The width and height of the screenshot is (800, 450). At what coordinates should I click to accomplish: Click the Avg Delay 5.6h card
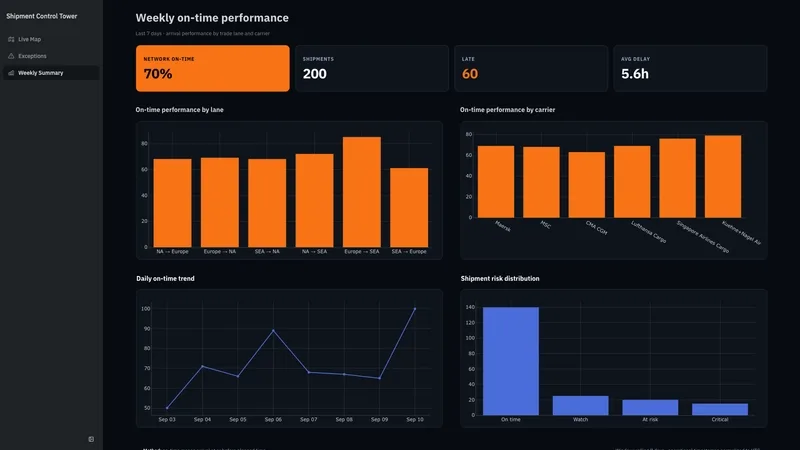click(690, 68)
